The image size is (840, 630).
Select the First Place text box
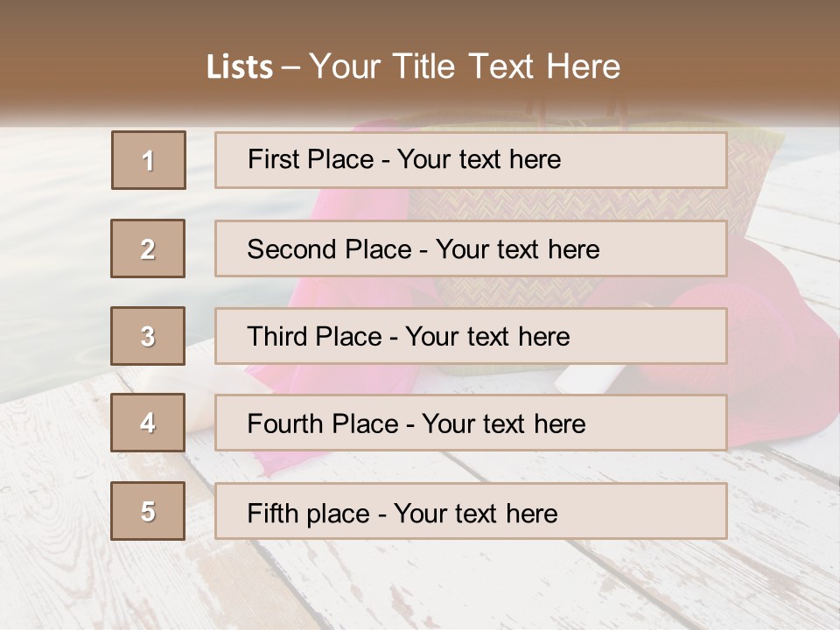click(x=471, y=160)
